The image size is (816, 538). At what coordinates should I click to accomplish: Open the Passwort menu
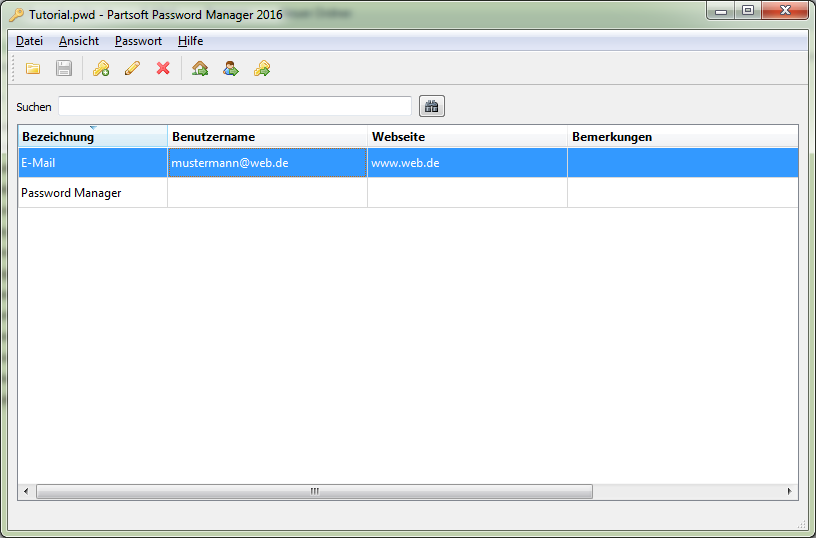coord(138,41)
